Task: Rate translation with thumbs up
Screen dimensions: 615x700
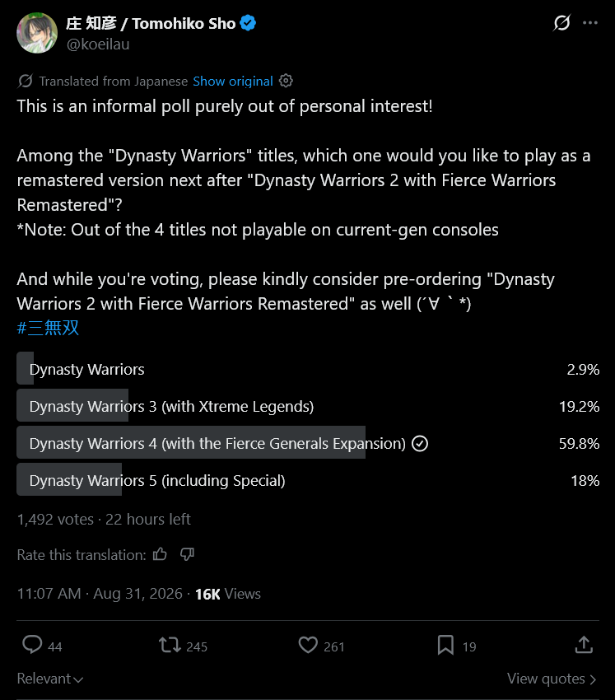Action: pyautogui.click(x=160, y=554)
